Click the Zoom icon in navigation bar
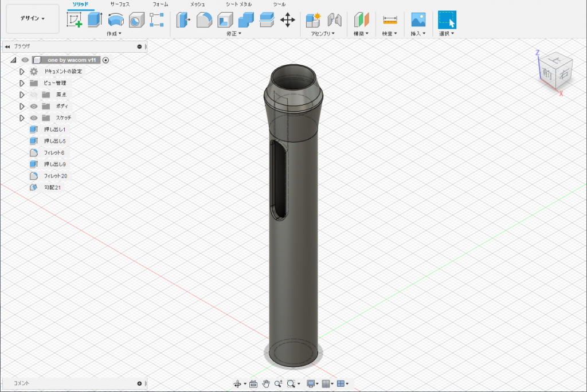 278,384
